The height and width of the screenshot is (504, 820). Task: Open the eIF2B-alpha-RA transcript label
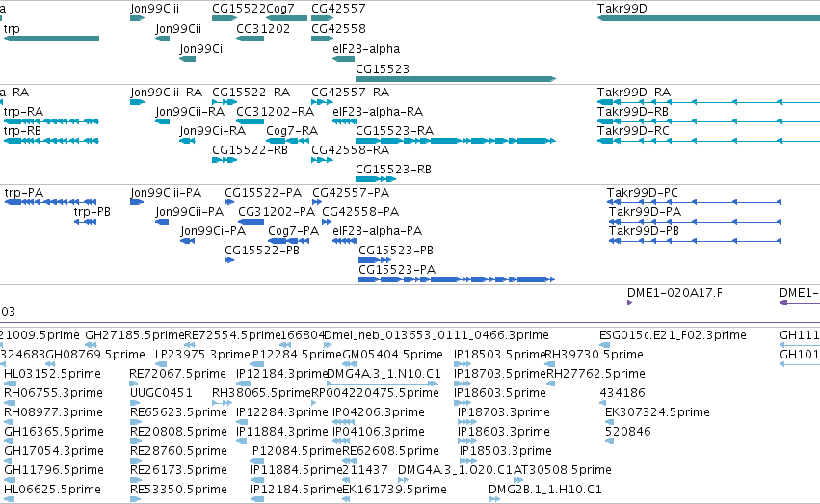pos(378,112)
